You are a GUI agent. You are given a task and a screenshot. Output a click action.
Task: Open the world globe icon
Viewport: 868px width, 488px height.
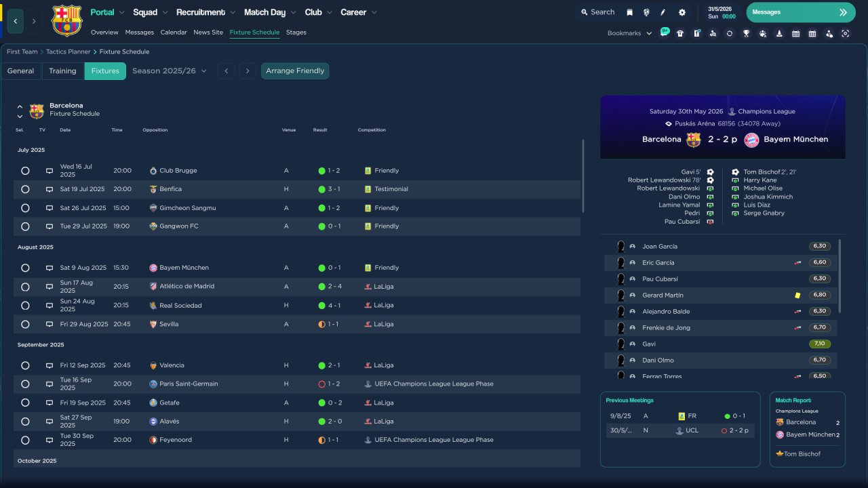[x=646, y=12]
